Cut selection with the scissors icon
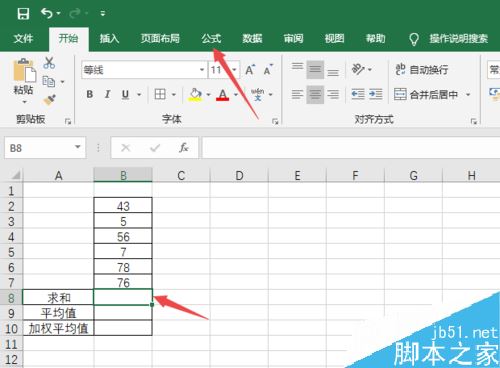This screenshot has height=368, width=500. click(49, 63)
